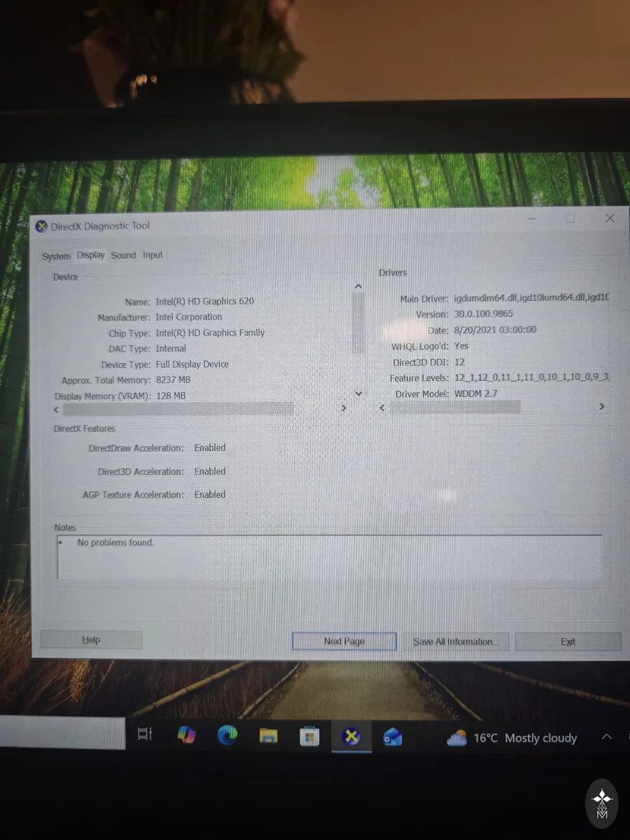Click Device panel horizontal scrollbar thumb
Screen dimensions: 630x840
coord(179,408)
